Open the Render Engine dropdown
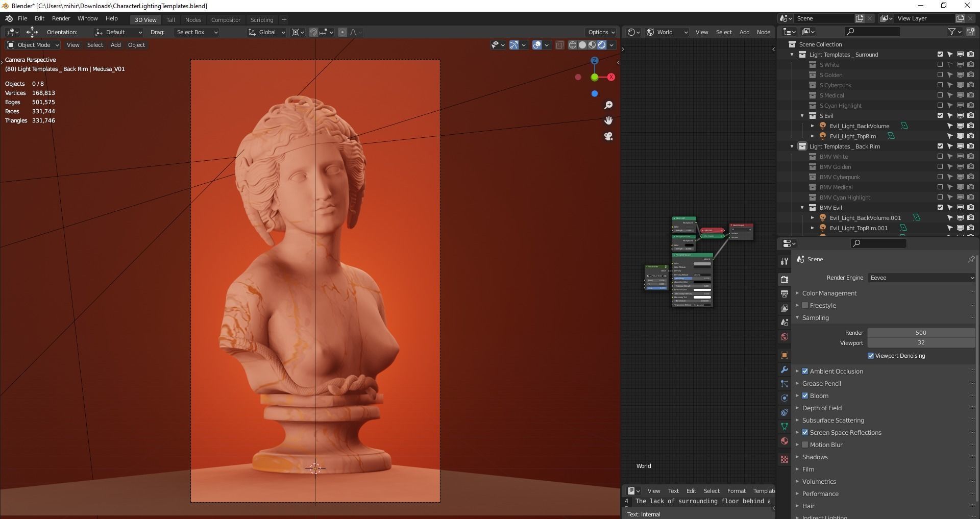Screen dimensions: 980x519 pyautogui.click(x=921, y=278)
